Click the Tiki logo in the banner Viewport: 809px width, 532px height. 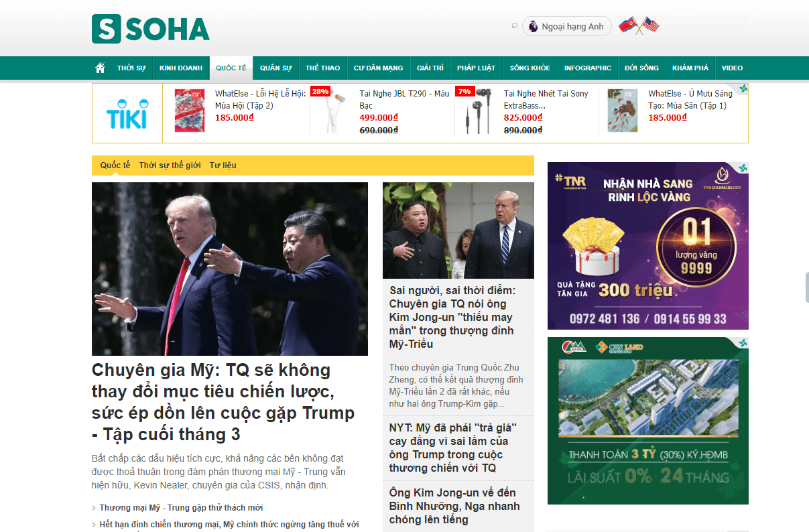pos(127,113)
